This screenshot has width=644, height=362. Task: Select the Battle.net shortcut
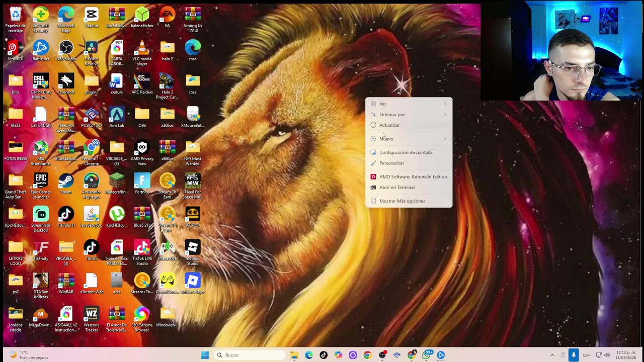point(41,51)
